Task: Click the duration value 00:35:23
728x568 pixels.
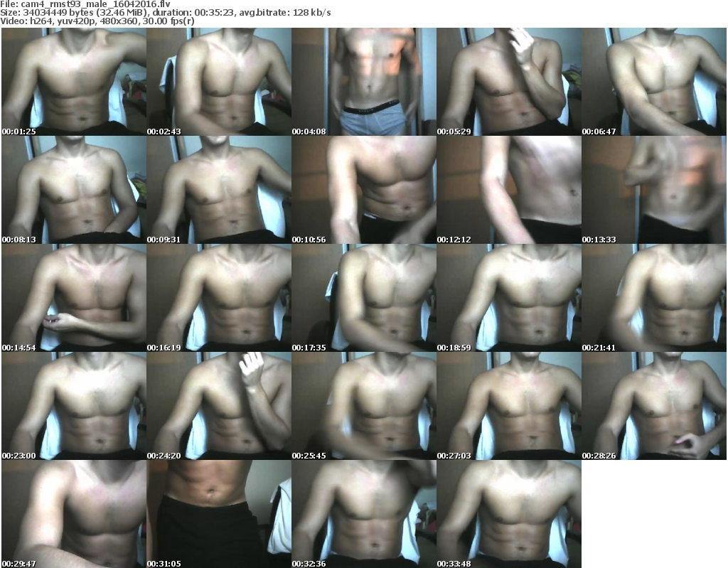Action: tap(215, 13)
